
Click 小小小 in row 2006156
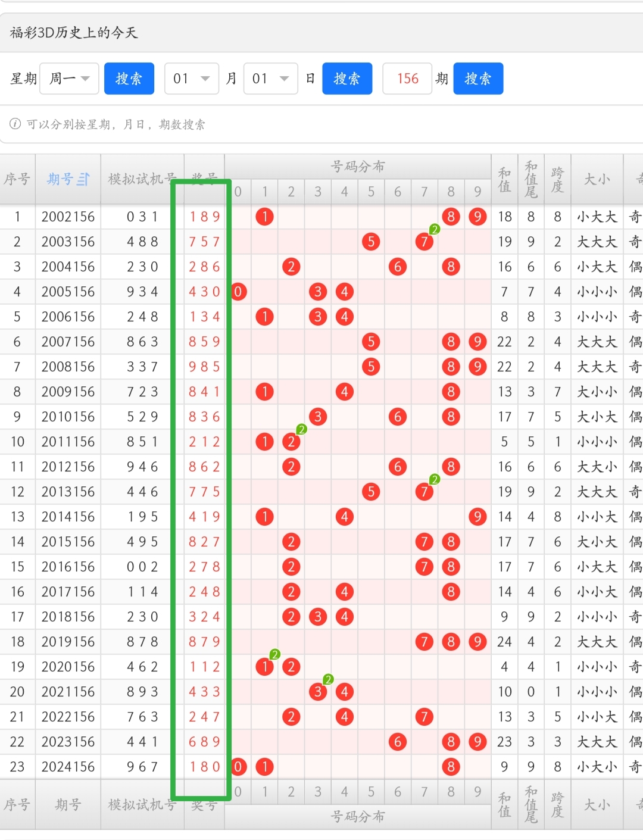tap(597, 317)
